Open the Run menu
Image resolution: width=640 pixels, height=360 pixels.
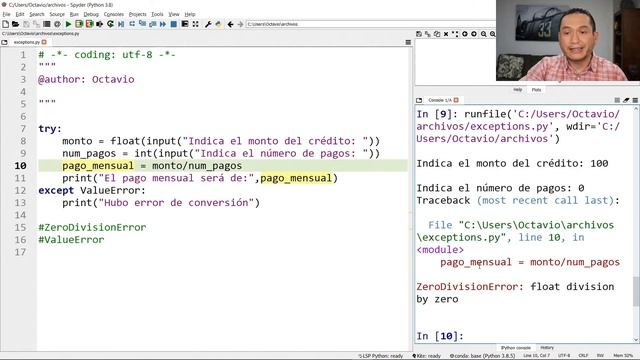point(74,14)
